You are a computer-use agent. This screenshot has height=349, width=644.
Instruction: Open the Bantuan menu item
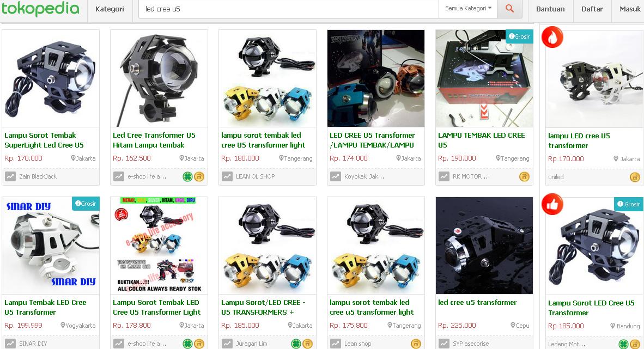pos(550,9)
